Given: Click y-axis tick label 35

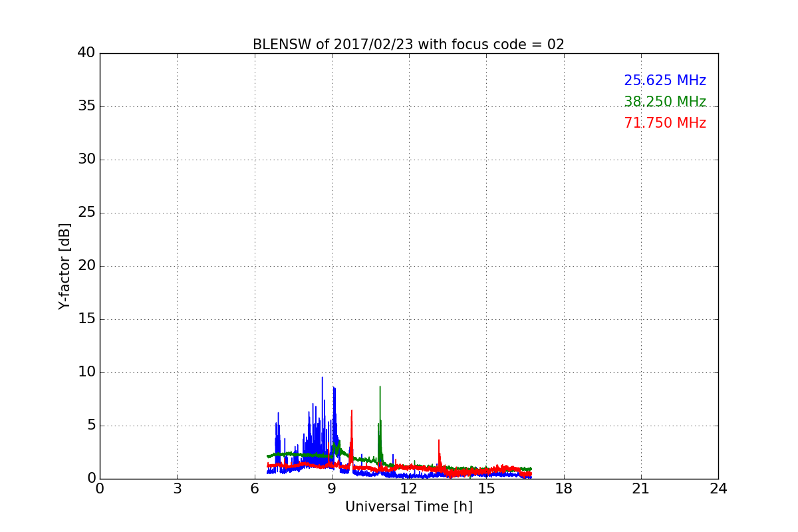Looking at the screenshot, I should (86, 106).
